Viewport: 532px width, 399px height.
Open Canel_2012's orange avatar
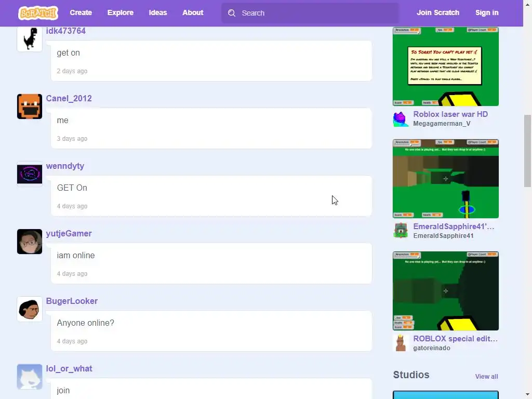(30, 107)
